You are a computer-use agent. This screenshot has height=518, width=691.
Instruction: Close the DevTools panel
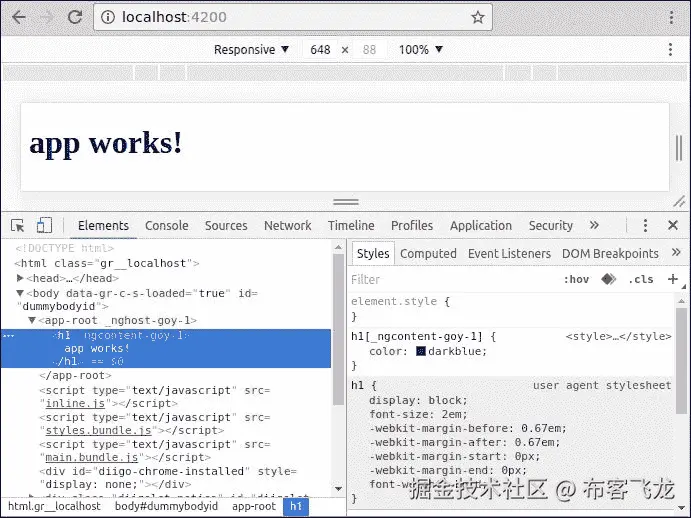pyautogui.click(x=672, y=225)
